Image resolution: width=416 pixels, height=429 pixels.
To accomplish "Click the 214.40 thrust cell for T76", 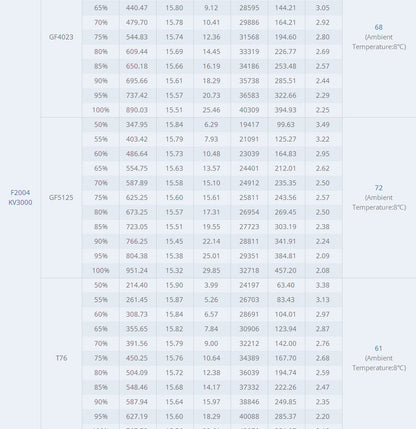I will [x=137, y=285].
